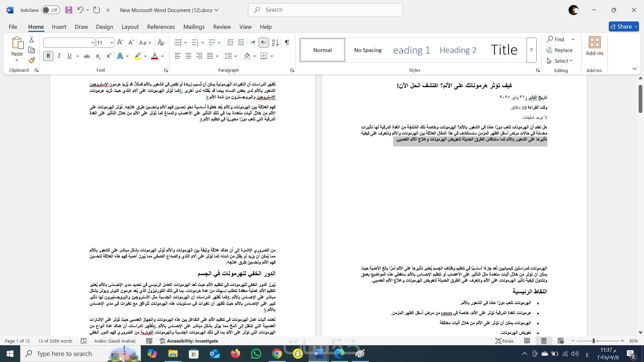644x362 pixels.
Task: Open the Add-ins button
Action: click(x=594, y=46)
